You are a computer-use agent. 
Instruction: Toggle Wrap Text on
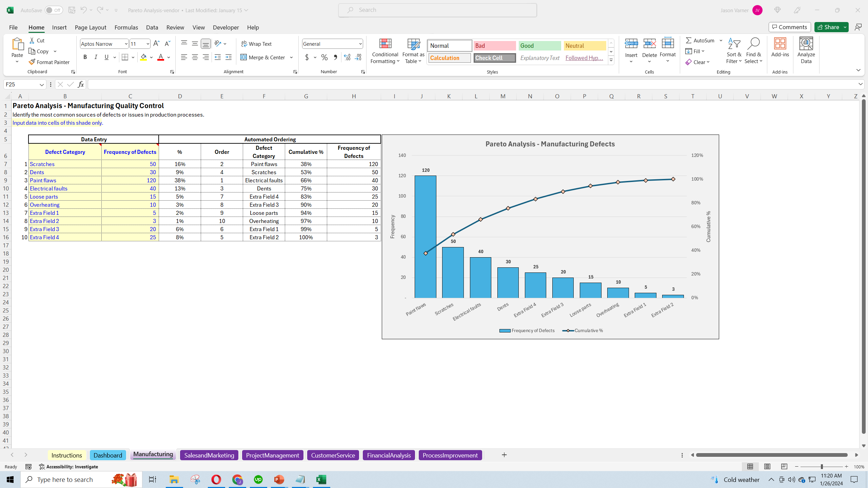256,44
